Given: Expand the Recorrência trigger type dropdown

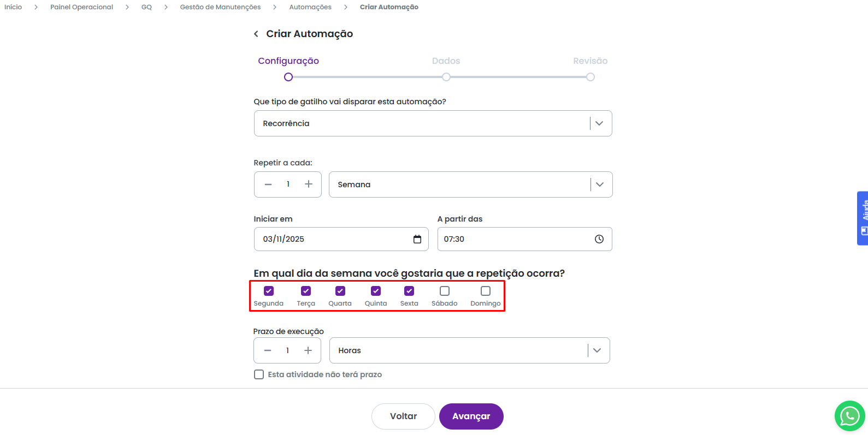Looking at the screenshot, I should [x=599, y=123].
